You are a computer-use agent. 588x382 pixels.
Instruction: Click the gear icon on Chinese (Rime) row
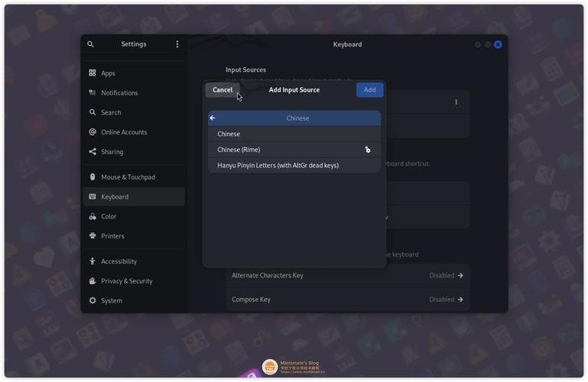368,150
